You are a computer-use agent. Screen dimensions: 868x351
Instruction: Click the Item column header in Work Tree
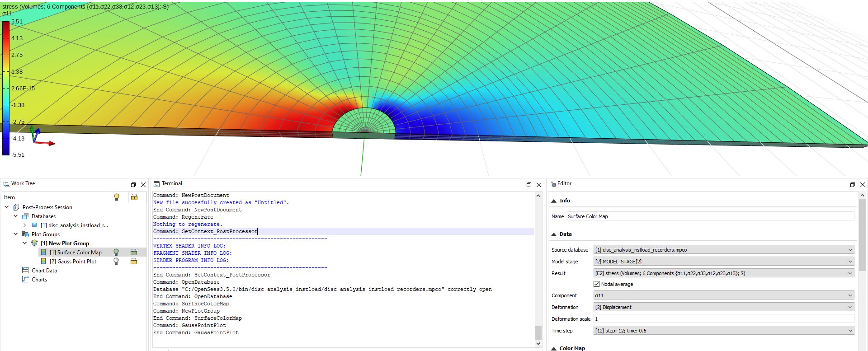click(x=9, y=197)
